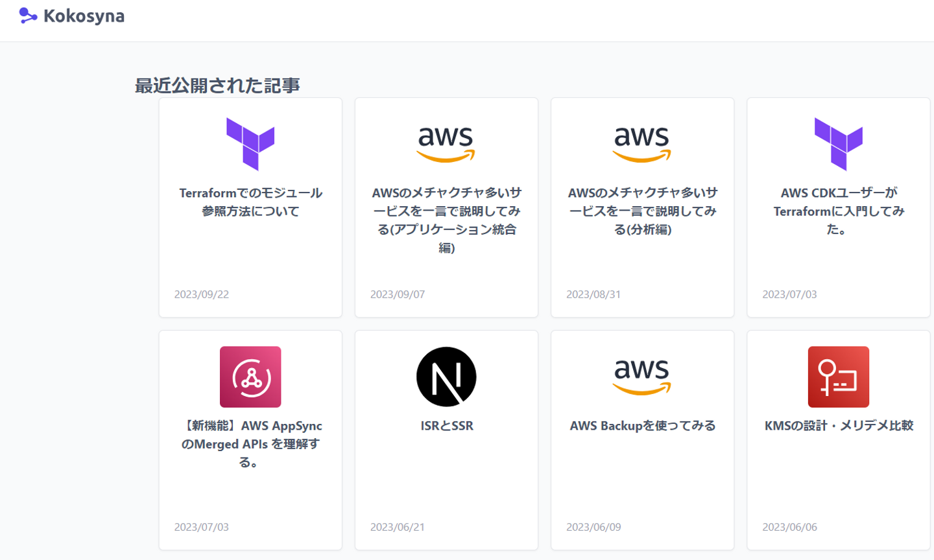This screenshot has height=560, width=934.
Task: Click the red KMS key icon
Action: [838, 377]
